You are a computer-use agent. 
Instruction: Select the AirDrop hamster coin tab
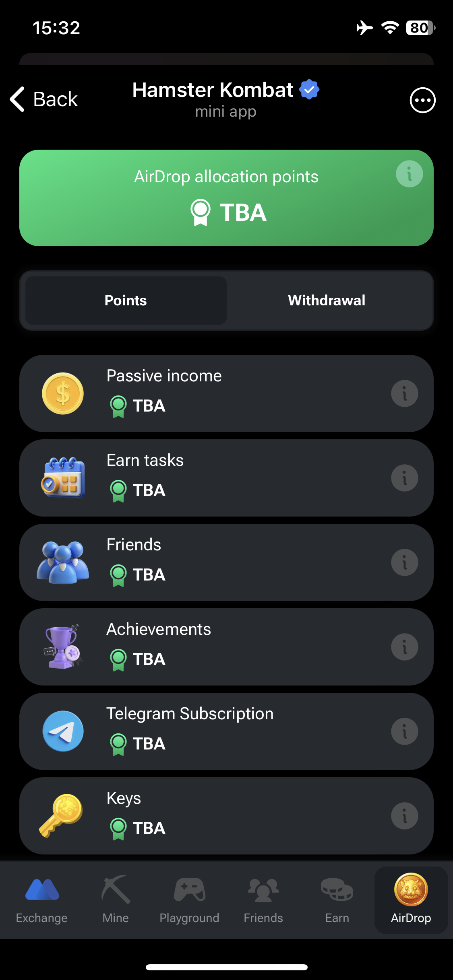[411, 900]
